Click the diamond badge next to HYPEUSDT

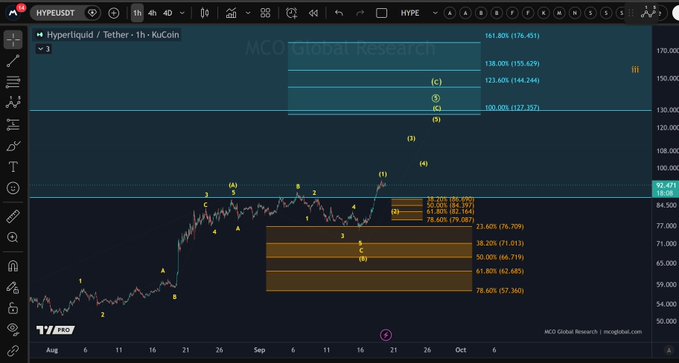point(92,13)
